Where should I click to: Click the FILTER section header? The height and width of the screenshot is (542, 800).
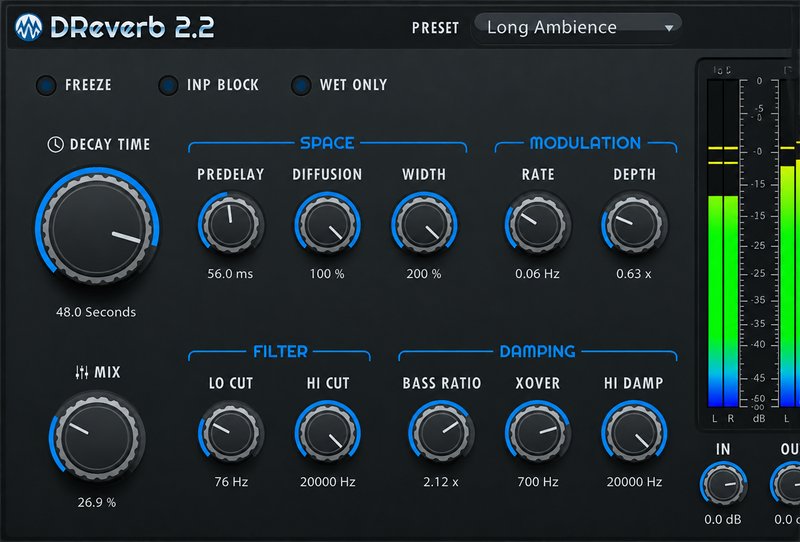coord(280,351)
